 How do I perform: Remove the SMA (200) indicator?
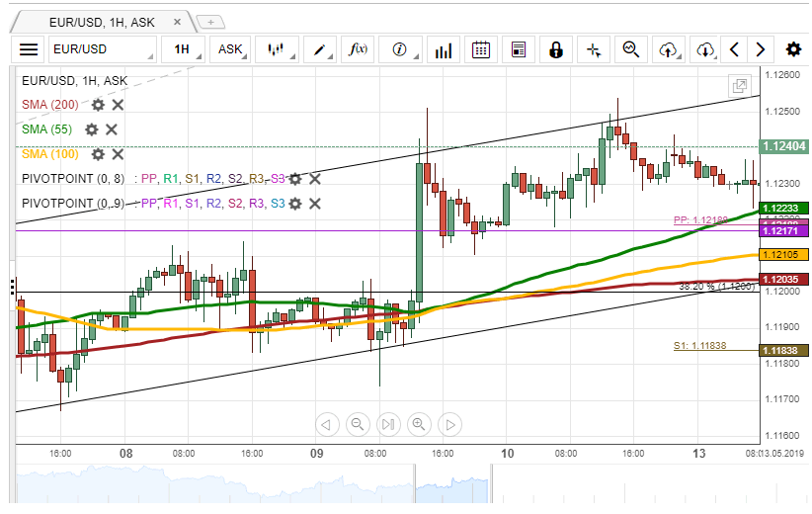tap(119, 105)
